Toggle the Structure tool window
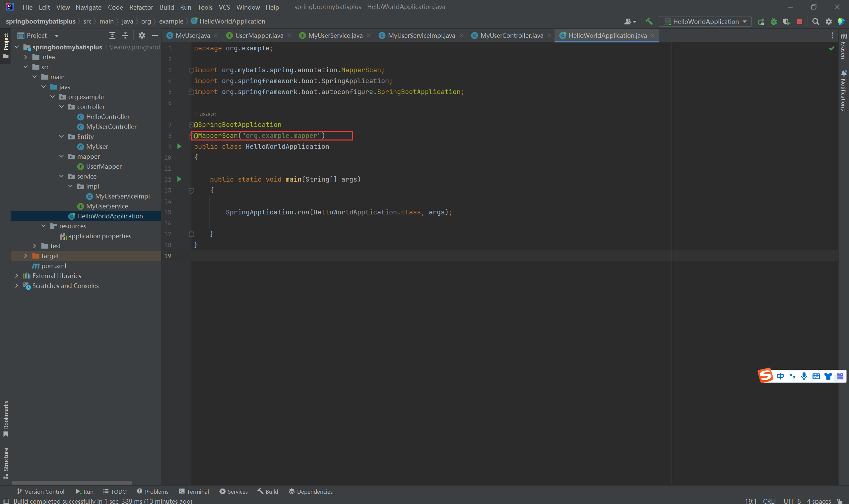849x504 pixels. (x=6, y=463)
